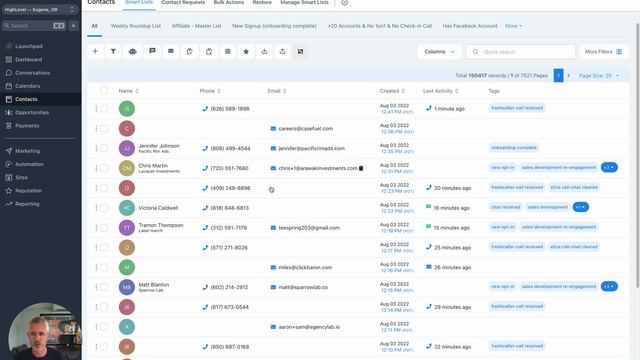Click the trash delete icon in the toolbar

[228, 51]
